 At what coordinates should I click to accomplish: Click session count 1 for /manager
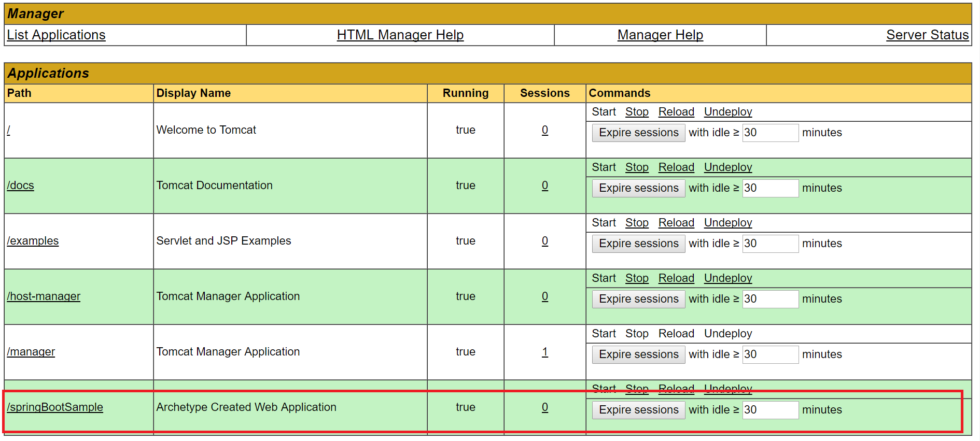click(545, 352)
